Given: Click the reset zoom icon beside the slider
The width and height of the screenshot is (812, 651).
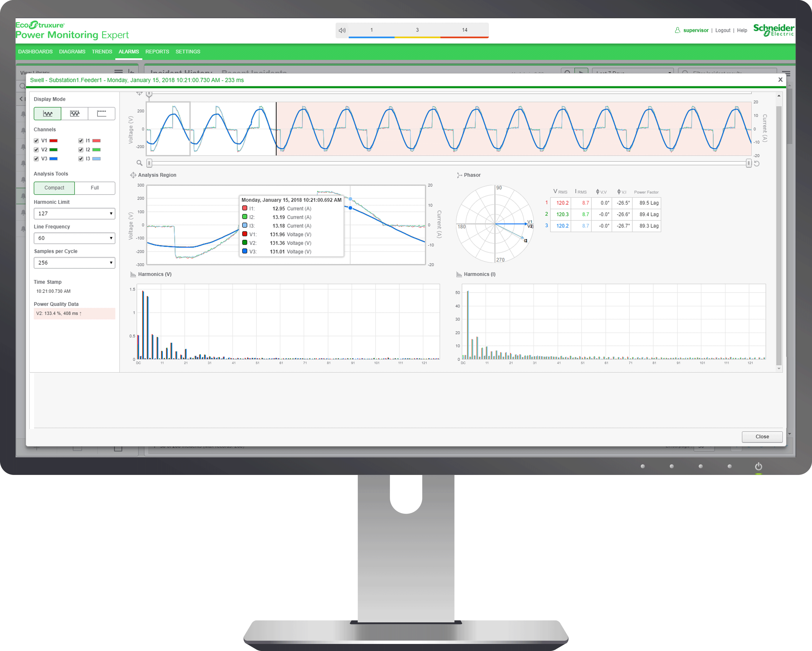Looking at the screenshot, I should click(x=757, y=163).
